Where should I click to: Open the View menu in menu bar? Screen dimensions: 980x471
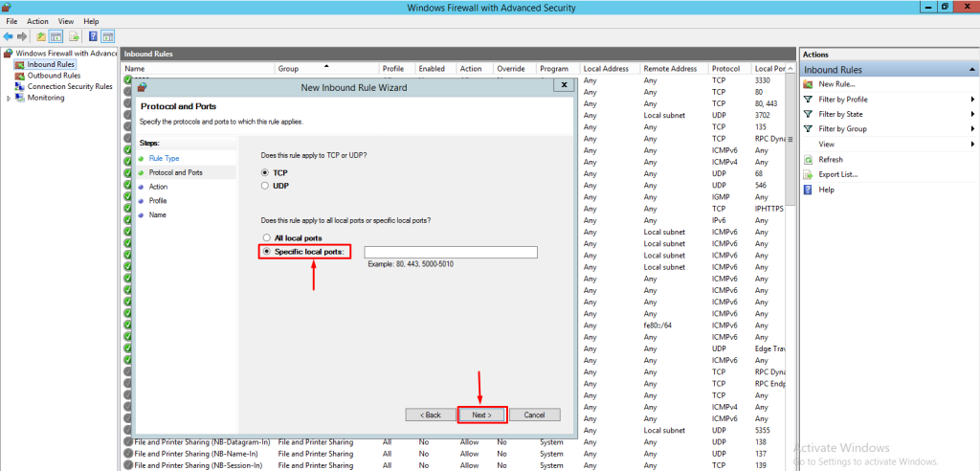[x=65, y=21]
